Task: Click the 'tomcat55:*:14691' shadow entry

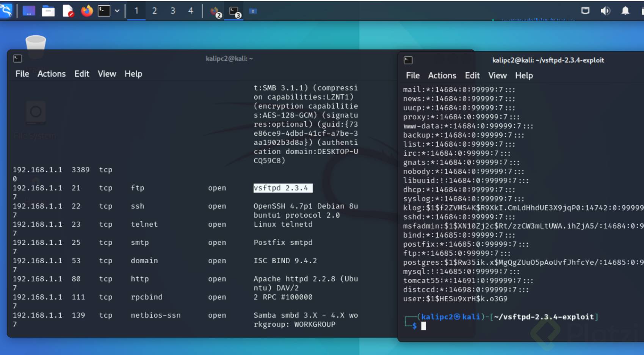Action: (x=468, y=281)
